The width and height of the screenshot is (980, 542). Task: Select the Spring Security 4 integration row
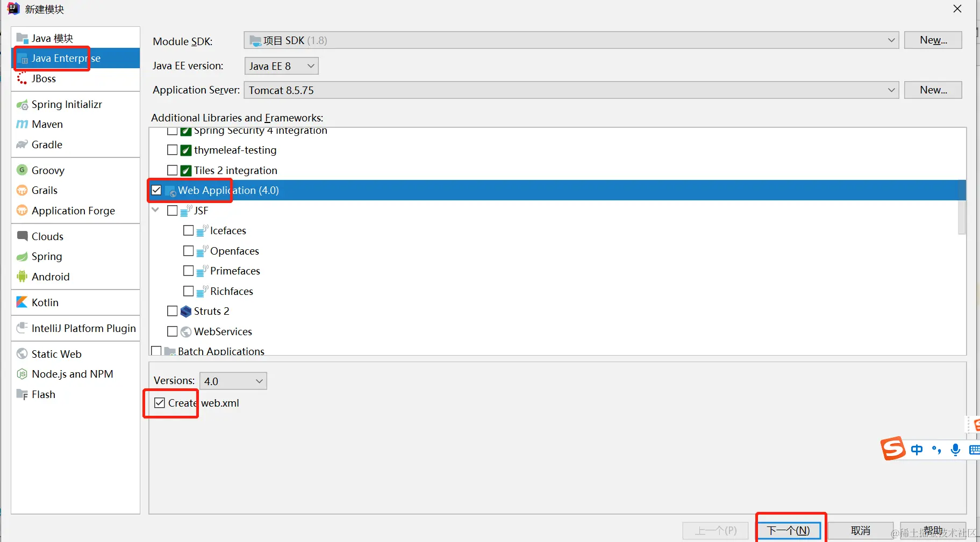[557, 131]
